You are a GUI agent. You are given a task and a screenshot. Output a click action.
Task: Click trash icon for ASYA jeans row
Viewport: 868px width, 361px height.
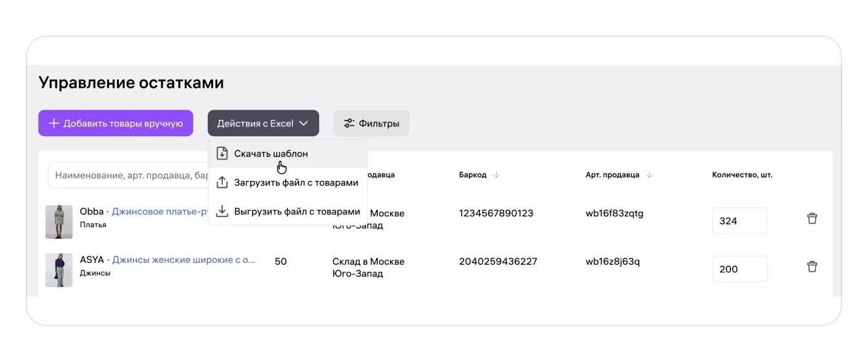pyautogui.click(x=812, y=267)
